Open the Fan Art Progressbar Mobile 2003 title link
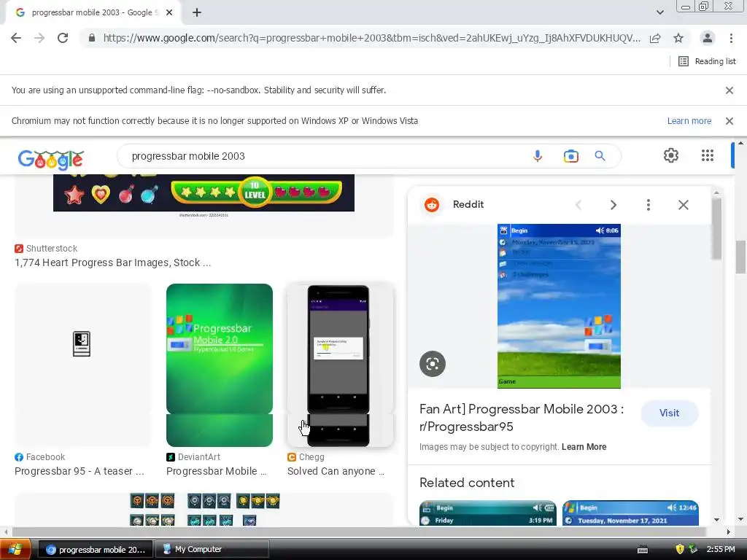 tap(522, 418)
